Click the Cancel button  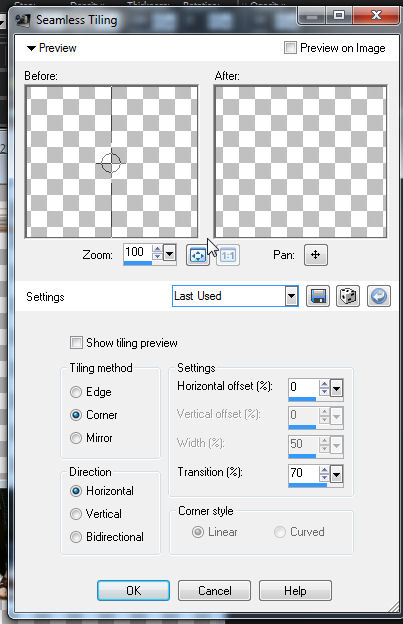214,590
